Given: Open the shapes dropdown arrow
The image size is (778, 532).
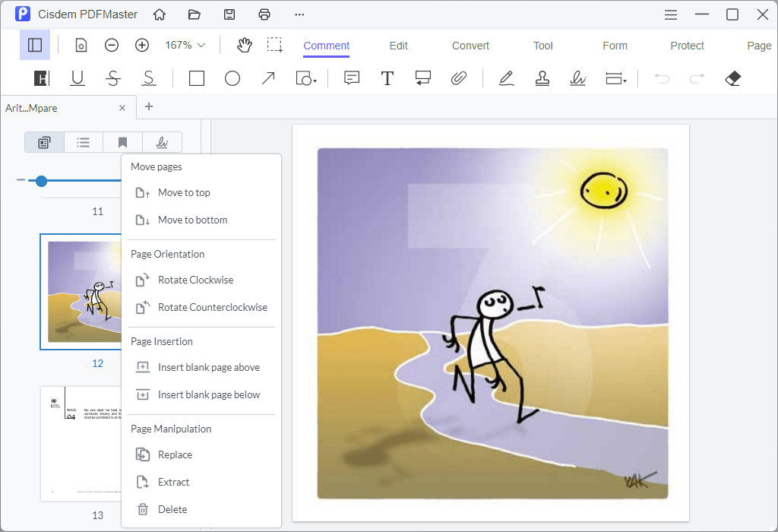Looking at the screenshot, I should (313, 81).
